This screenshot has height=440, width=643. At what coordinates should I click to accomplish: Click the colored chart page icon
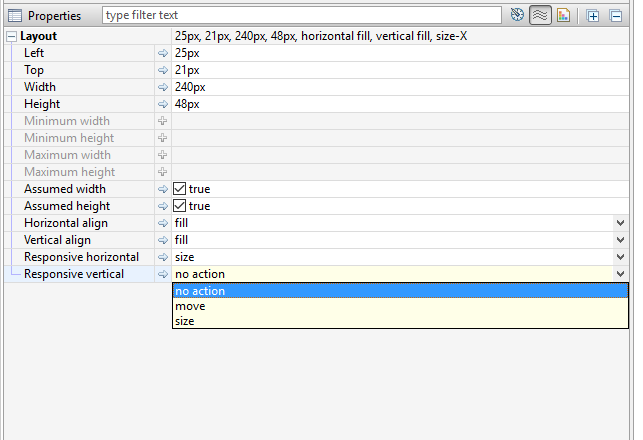[x=564, y=15]
